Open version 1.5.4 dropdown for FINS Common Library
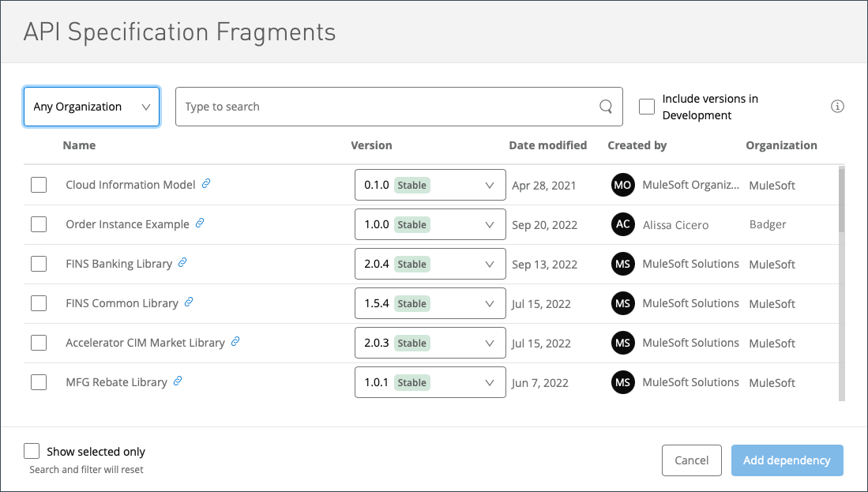 coord(430,303)
